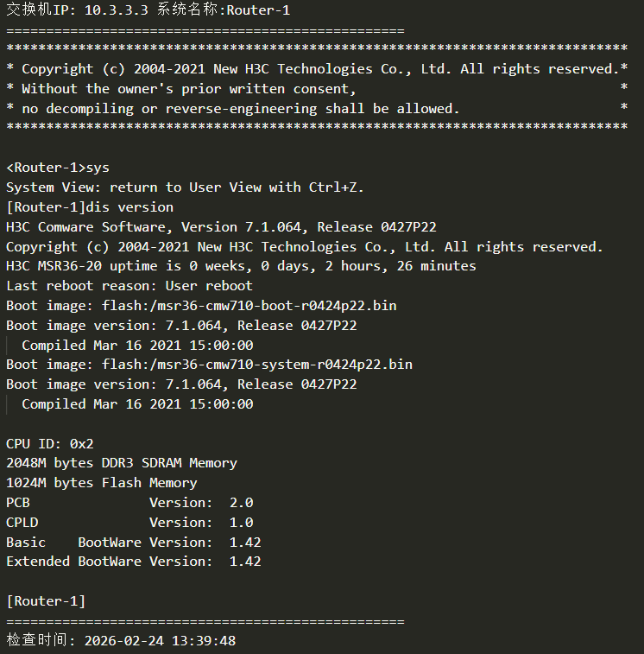The image size is (644, 654).
Task: Select the 1024M bytes Flash Memory line
Action: click(x=102, y=483)
